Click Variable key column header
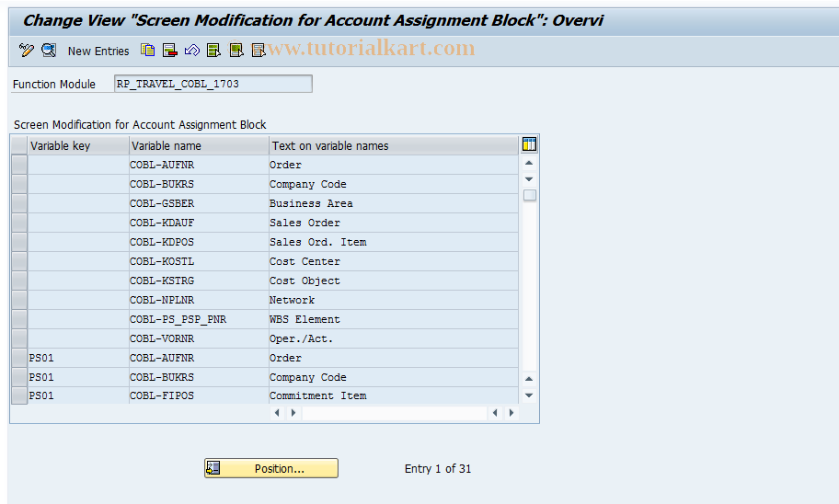The image size is (839, 504). [x=78, y=145]
